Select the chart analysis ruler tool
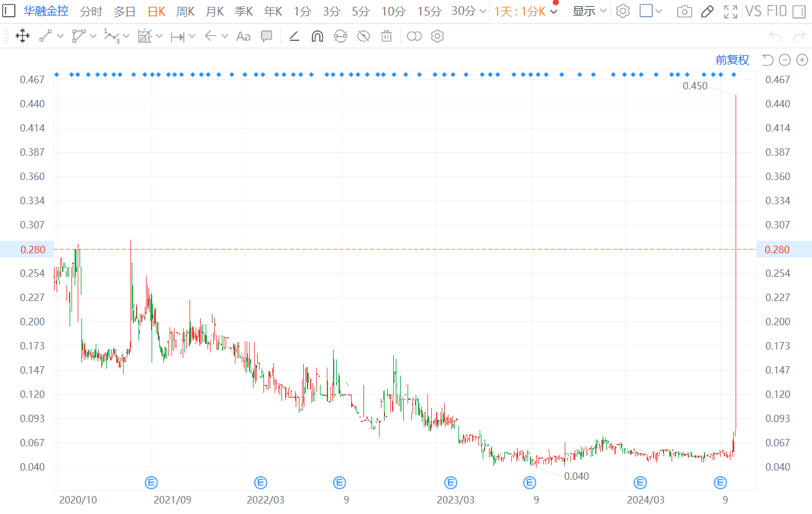812x514 pixels. coord(144,36)
